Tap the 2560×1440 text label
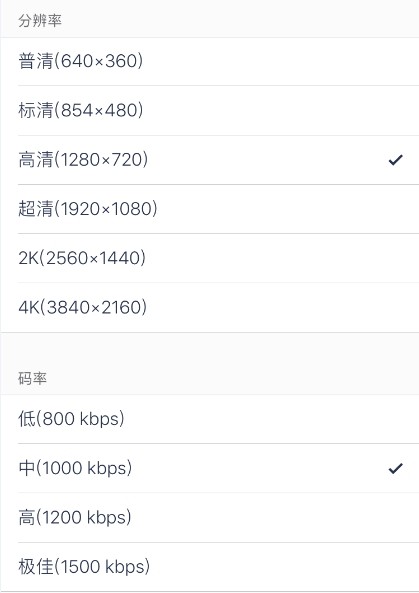The width and height of the screenshot is (419, 593). (93, 258)
